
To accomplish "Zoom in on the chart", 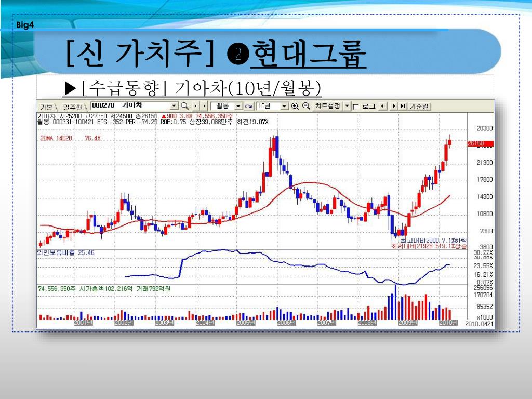I will click(295, 106).
